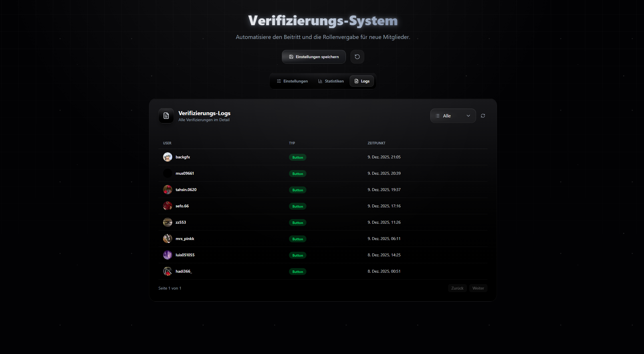
Task: Click the reset icon beside the save button
Action: click(x=357, y=57)
